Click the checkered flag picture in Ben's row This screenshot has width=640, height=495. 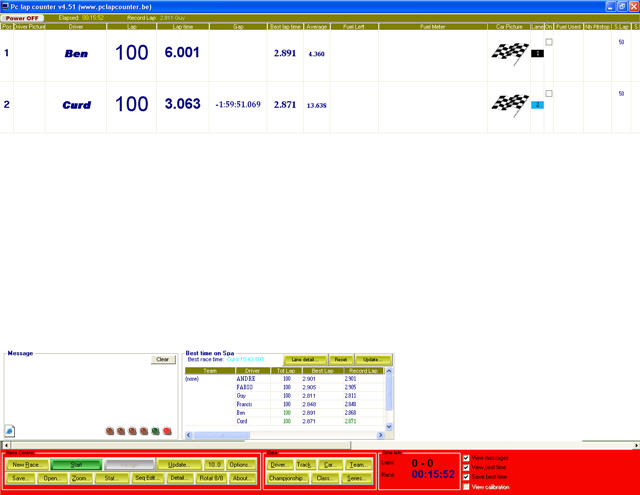click(510, 54)
